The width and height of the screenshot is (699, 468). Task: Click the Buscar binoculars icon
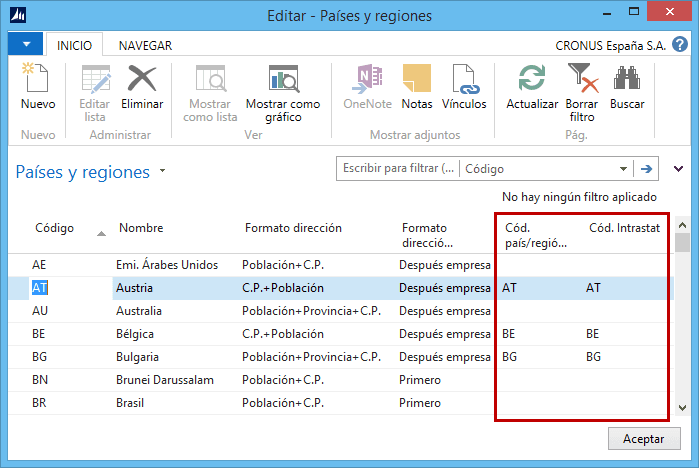tap(627, 78)
